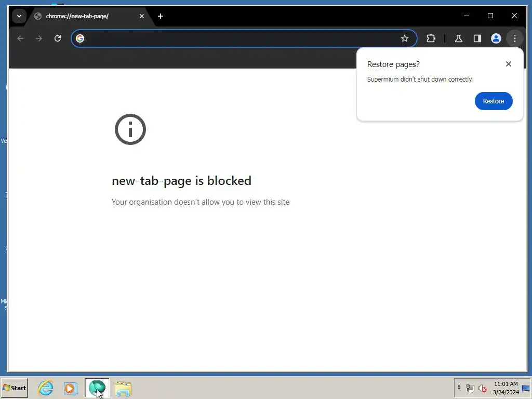Viewport: 532px width, 399px height.
Task: Dismiss the Restore pages popup
Action: tap(508, 64)
